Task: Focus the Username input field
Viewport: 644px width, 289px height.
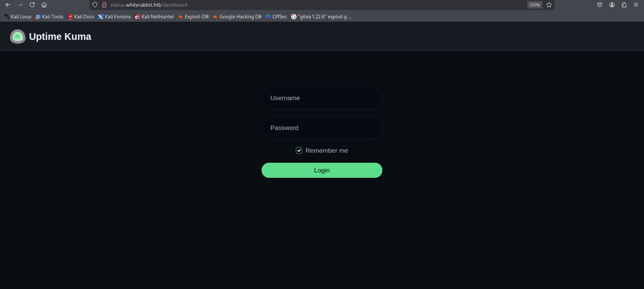Action: [x=322, y=98]
